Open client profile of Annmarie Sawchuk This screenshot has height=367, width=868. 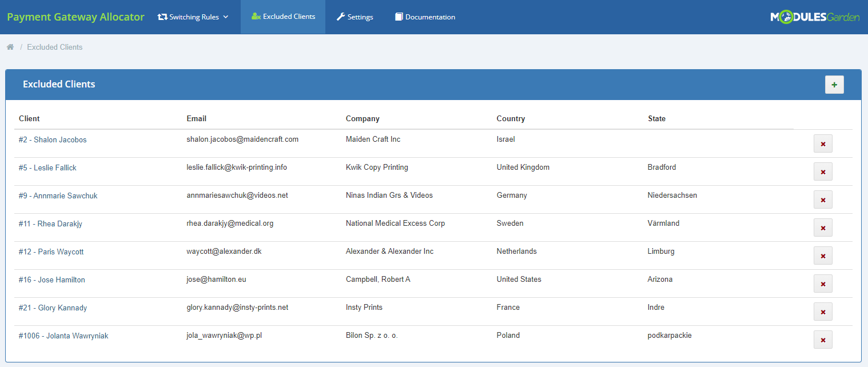click(x=58, y=195)
